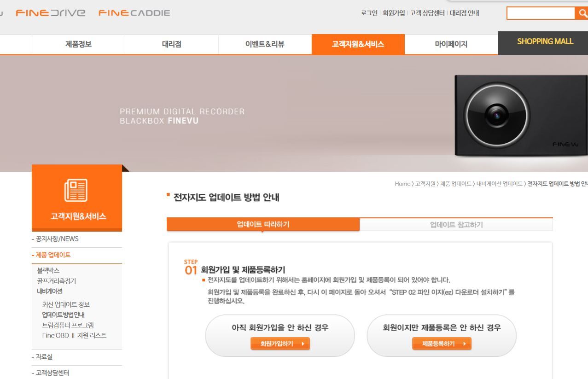Click the 회원가입하기 button

tap(280, 343)
